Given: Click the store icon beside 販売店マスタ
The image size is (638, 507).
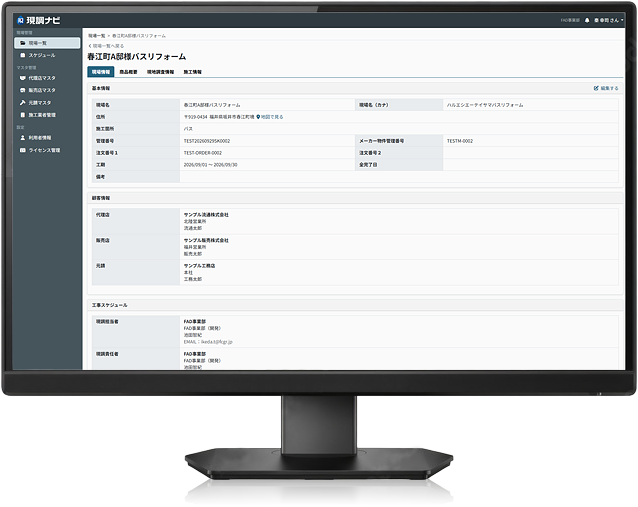Looking at the screenshot, I should 23,90.
